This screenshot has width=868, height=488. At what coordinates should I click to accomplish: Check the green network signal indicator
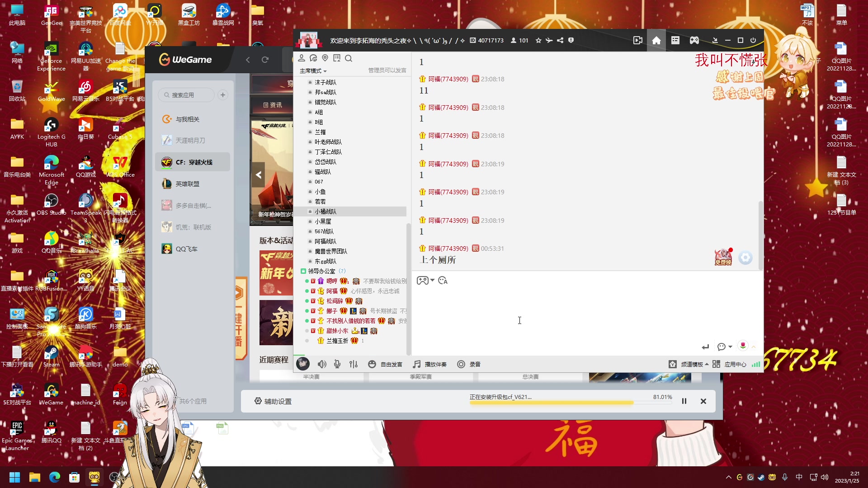point(756,364)
